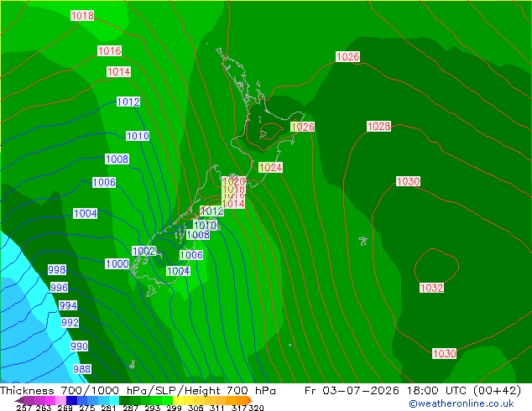Select the 990 isobar label
Viewport: 532px width, 411px height.
click(80, 346)
